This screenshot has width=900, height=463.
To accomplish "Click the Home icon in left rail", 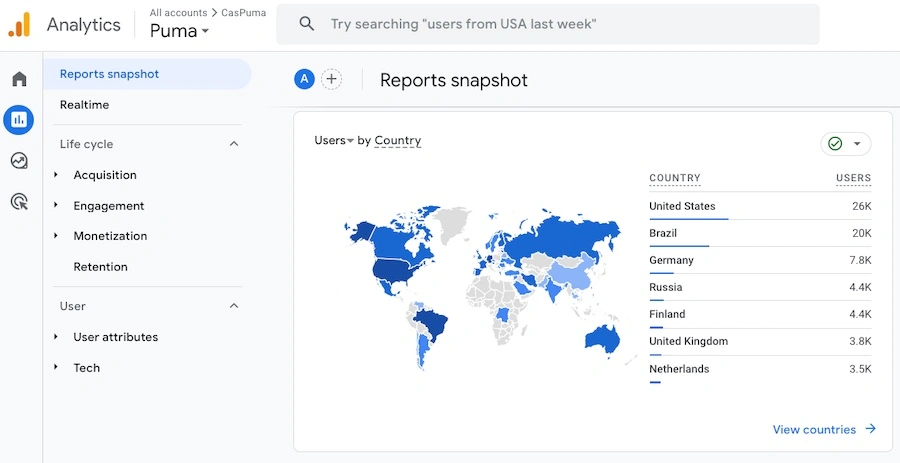I will (19, 79).
